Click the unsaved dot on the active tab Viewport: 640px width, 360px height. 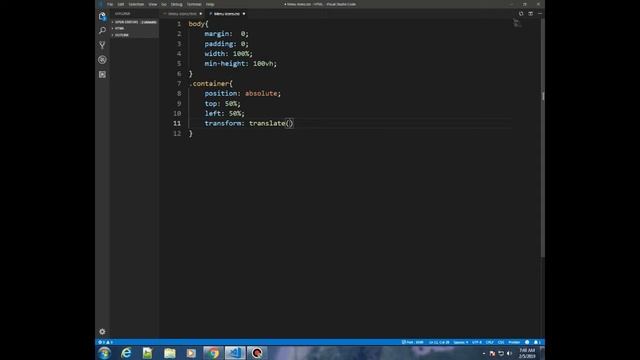(x=244, y=14)
